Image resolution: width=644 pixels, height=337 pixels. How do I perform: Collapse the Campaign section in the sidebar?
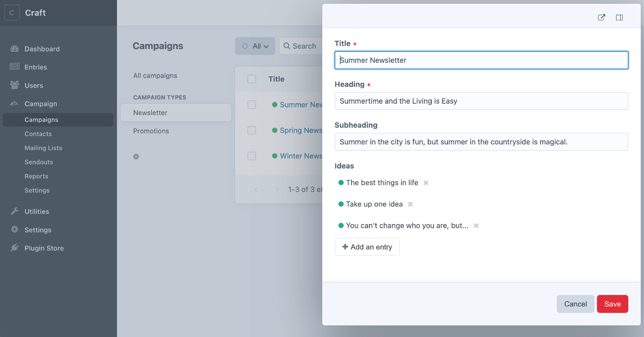click(x=41, y=104)
